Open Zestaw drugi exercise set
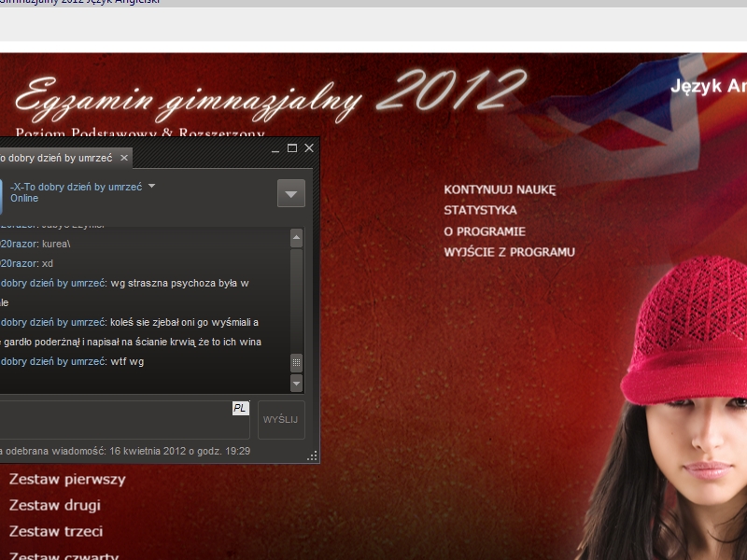 (55, 505)
